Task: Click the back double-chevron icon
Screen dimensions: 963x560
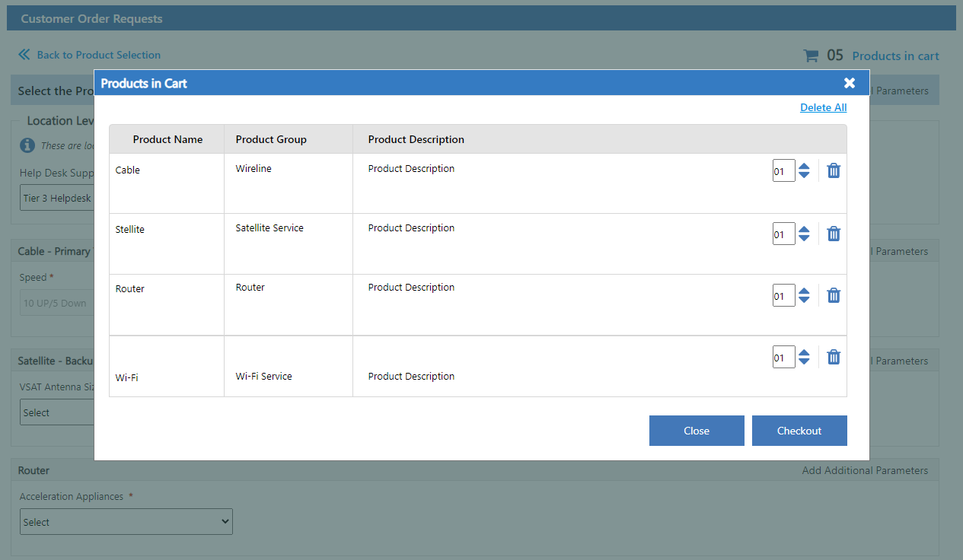Action: 24,55
